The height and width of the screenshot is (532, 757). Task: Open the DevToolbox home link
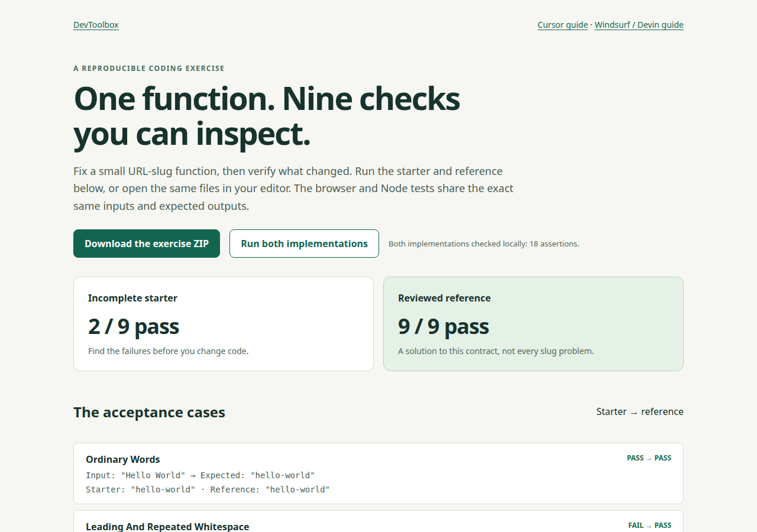pyautogui.click(x=96, y=25)
